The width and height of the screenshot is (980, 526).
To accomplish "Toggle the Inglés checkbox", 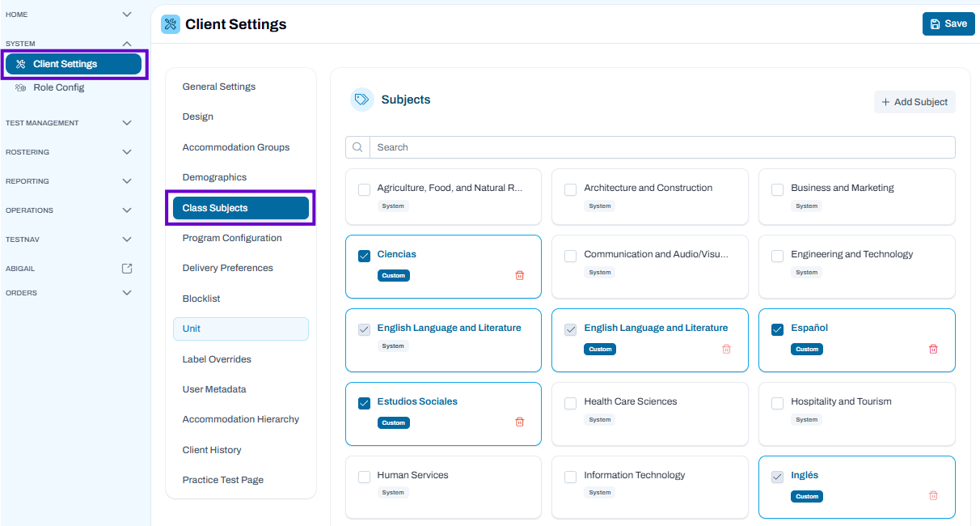I will click(x=778, y=477).
